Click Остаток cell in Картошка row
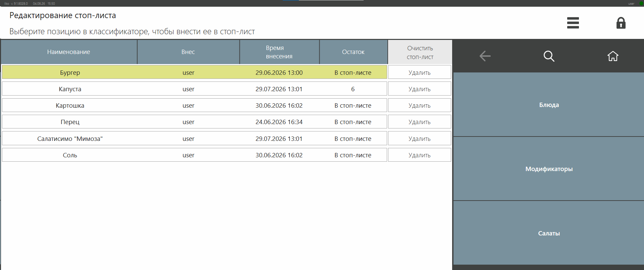 [353, 105]
